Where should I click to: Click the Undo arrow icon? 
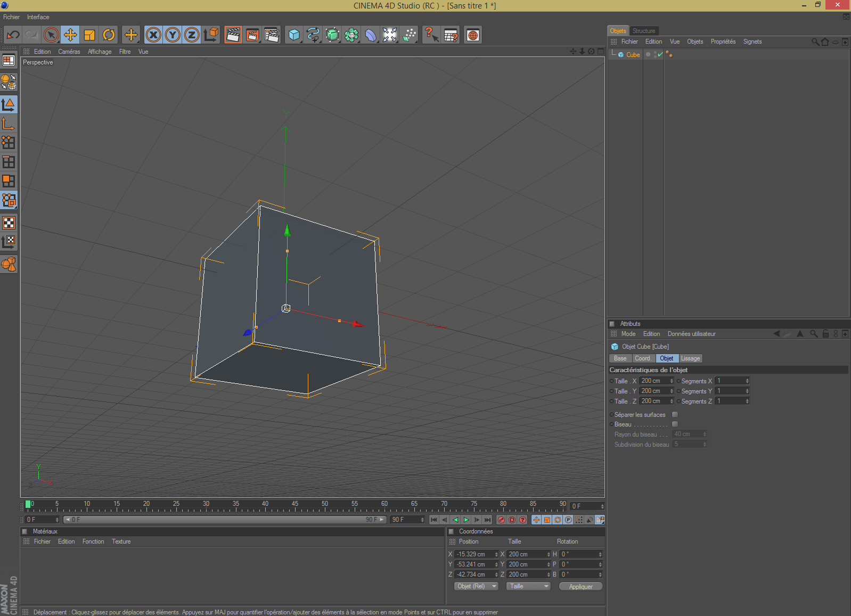[13, 35]
